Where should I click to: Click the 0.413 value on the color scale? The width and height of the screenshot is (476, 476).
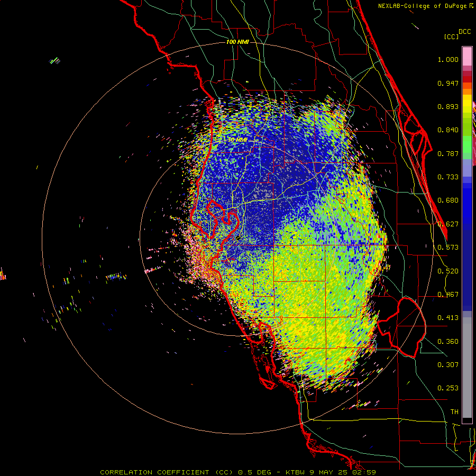[448, 318]
